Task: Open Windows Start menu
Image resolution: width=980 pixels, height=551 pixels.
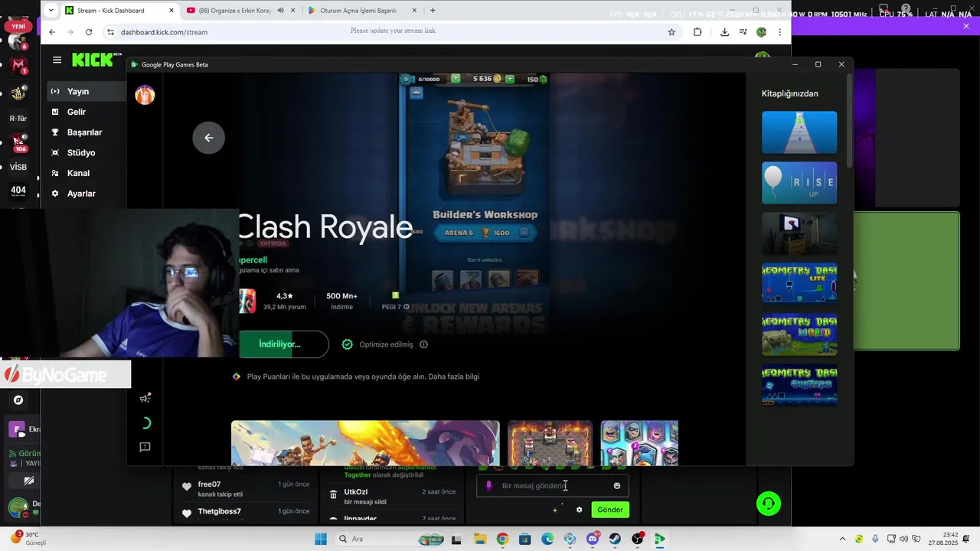Action: pos(321,539)
